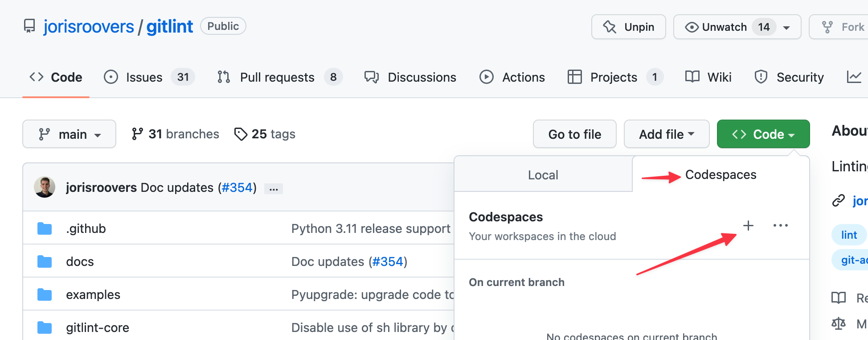The height and width of the screenshot is (340, 868).
Task: Open #354 link in docs row
Action: pos(388,261)
